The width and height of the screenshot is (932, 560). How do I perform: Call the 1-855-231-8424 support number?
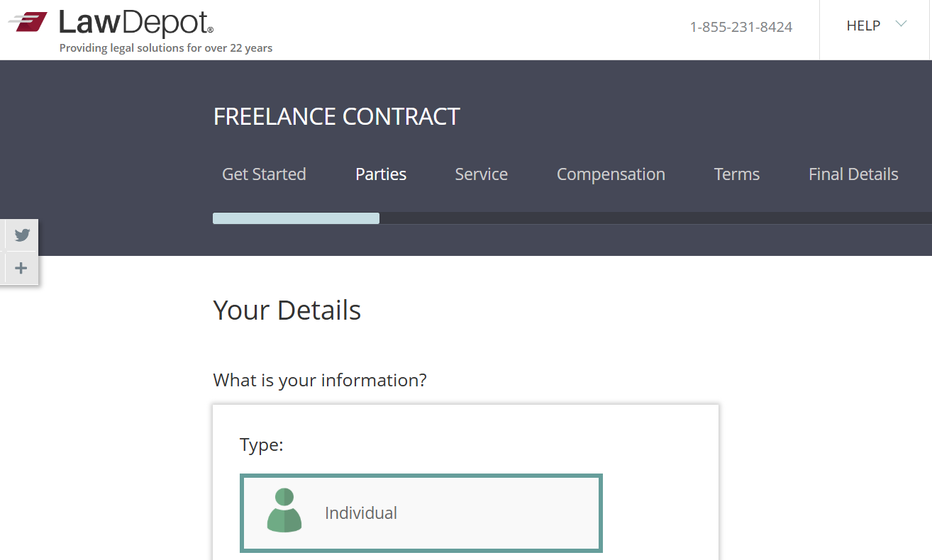point(740,26)
